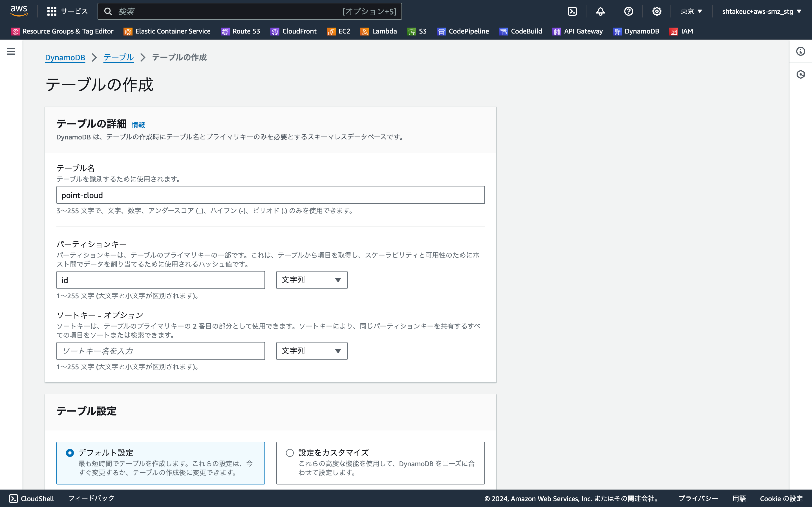This screenshot has height=507, width=812.
Task: Open the hamburger navigation menu
Action: pos(11,51)
